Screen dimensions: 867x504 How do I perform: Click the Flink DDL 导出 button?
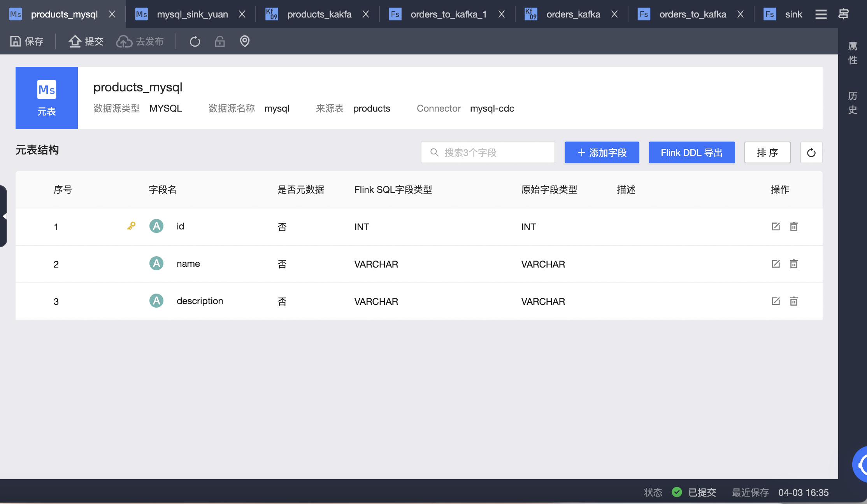[x=691, y=152]
